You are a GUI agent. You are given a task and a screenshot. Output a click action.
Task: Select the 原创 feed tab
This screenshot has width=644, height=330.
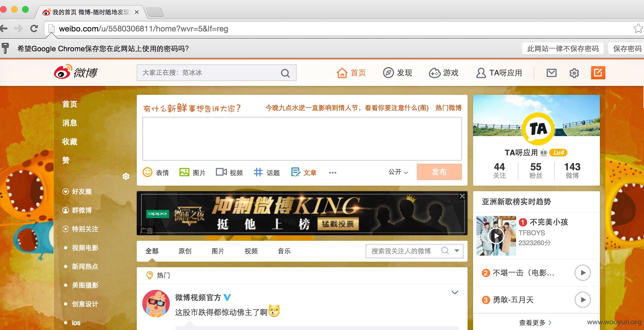(x=185, y=251)
